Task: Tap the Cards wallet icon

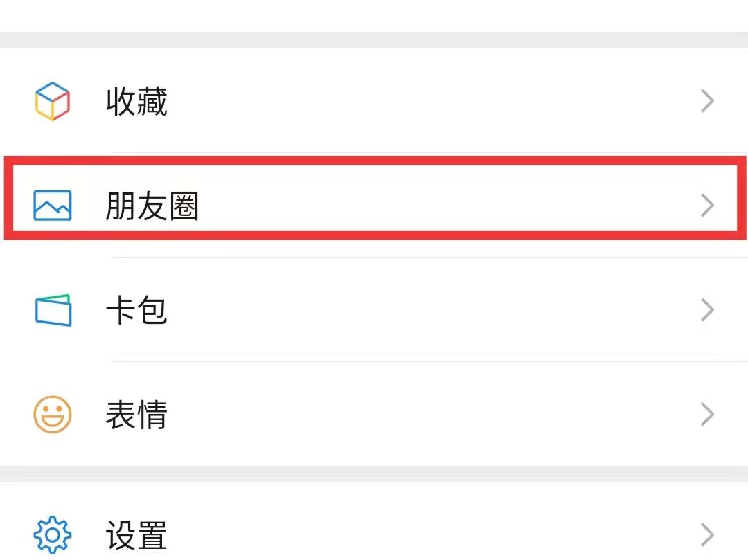Action: coord(53,310)
